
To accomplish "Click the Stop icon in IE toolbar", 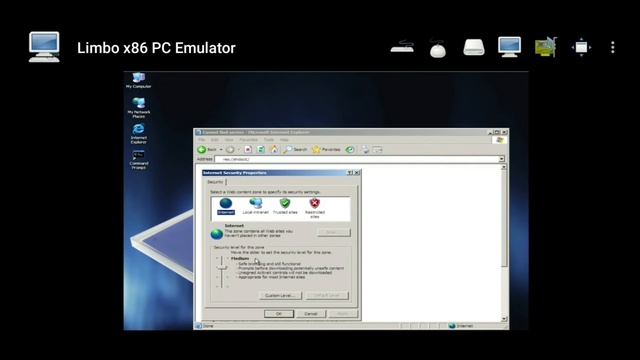I will coord(248,149).
